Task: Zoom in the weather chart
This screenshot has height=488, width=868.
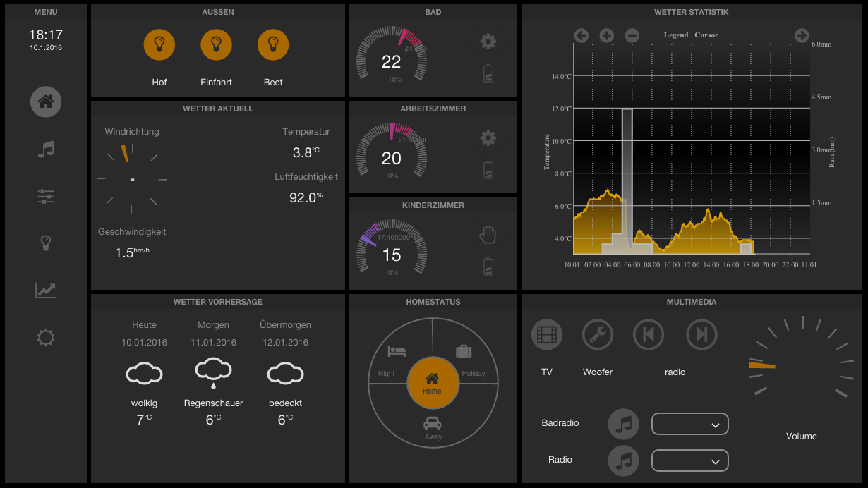Action: click(607, 35)
